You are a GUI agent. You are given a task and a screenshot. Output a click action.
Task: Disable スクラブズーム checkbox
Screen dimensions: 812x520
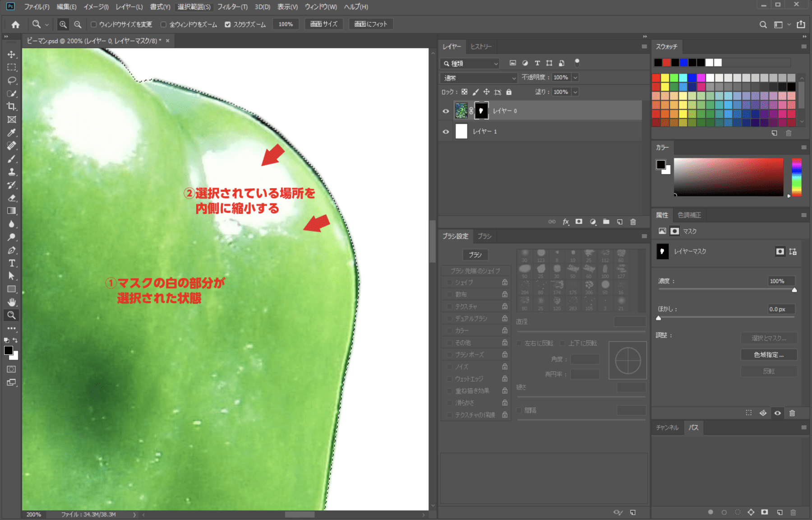tap(228, 24)
